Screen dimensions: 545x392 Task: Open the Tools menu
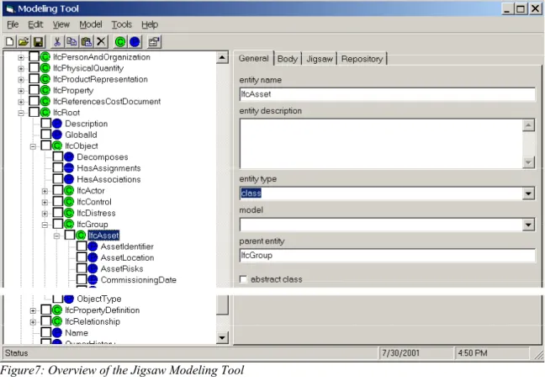pos(122,24)
